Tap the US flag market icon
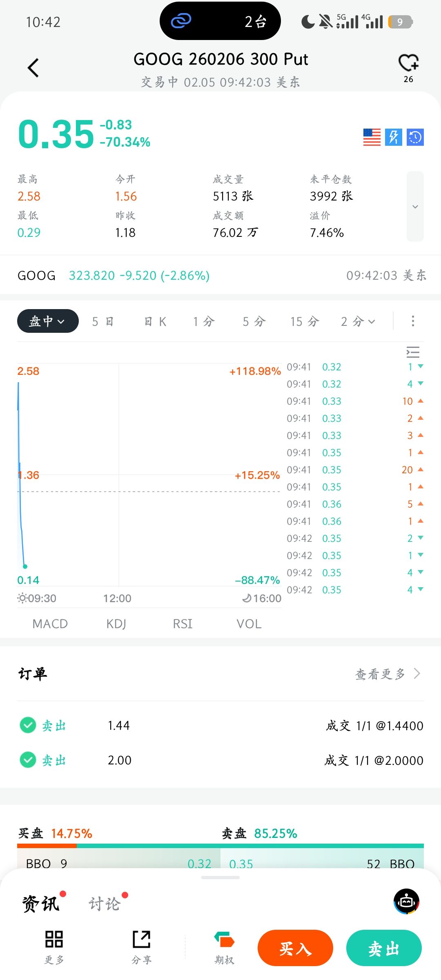This screenshot has width=441, height=980. (372, 137)
